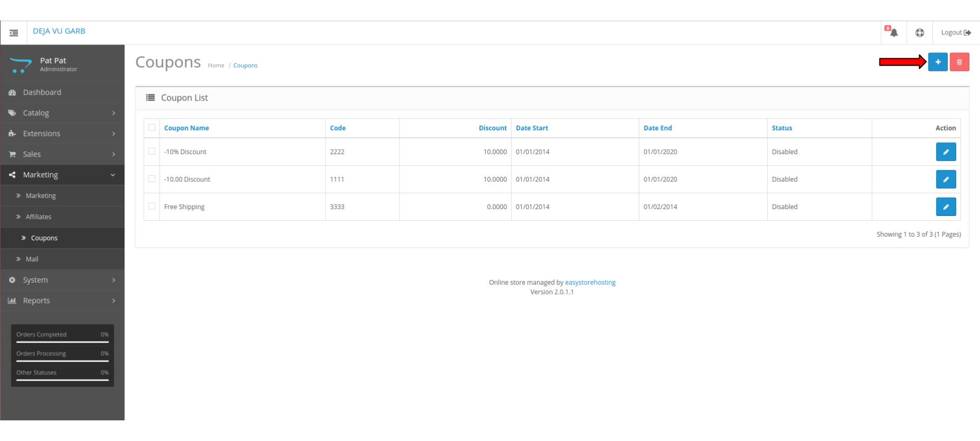Sort by Code column header
Viewport: 980px width, 441px height.
pyautogui.click(x=338, y=128)
